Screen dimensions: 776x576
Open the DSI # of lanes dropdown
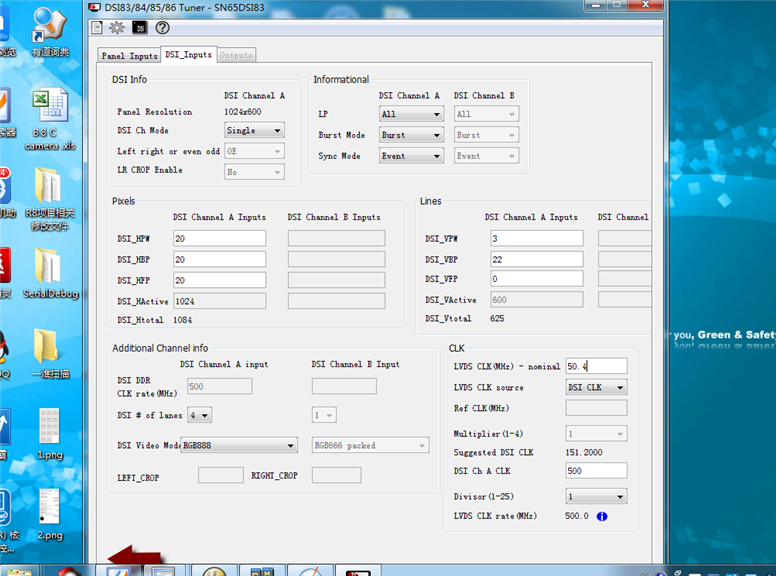tap(199, 415)
